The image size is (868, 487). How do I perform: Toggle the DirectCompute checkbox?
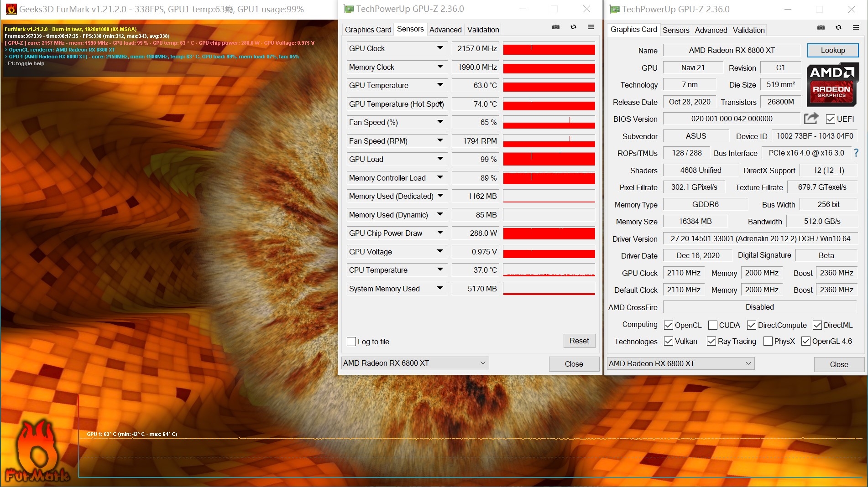coord(752,325)
